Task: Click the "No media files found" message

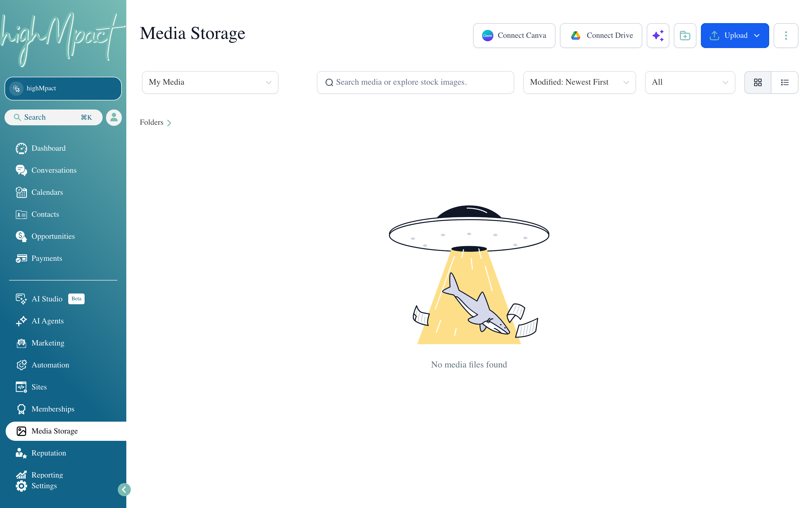Action: pyautogui.click(x=469, y=365)
